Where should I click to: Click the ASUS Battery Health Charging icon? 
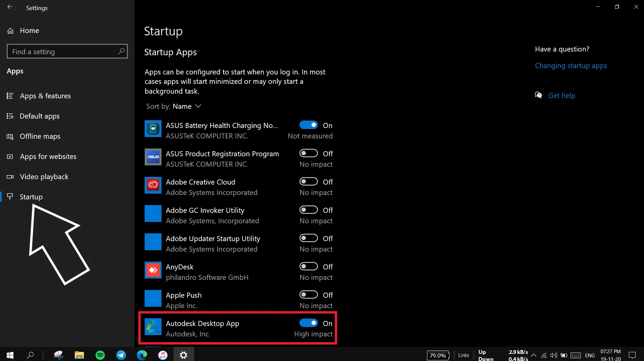tap(153, 129)
